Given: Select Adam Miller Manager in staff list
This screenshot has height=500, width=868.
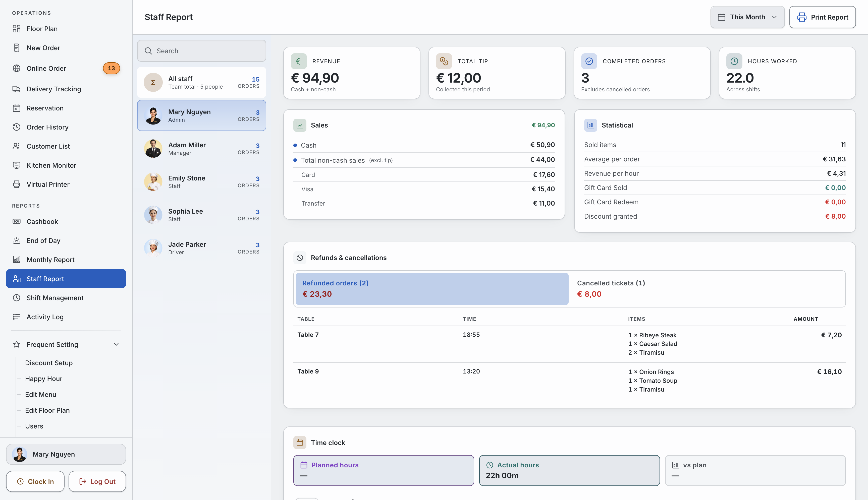Looking at the screenshot, I should click(x=202, y=149).
